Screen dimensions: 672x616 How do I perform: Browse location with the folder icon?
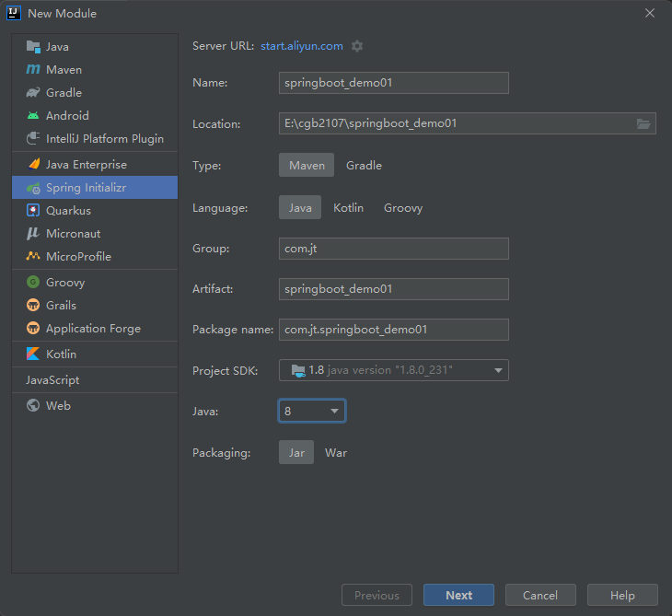point(643,124)
